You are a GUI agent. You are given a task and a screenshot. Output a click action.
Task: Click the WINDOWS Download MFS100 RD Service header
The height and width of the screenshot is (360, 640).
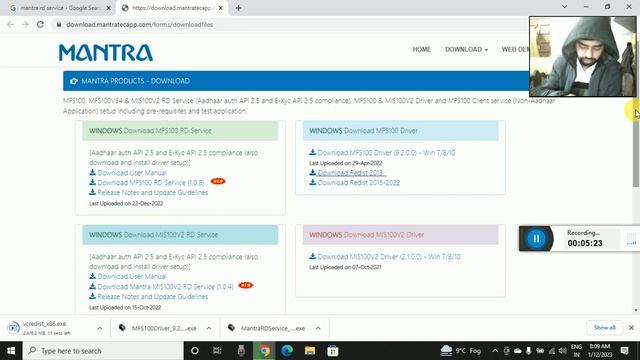pyautogui.click(x=180, y=131)
